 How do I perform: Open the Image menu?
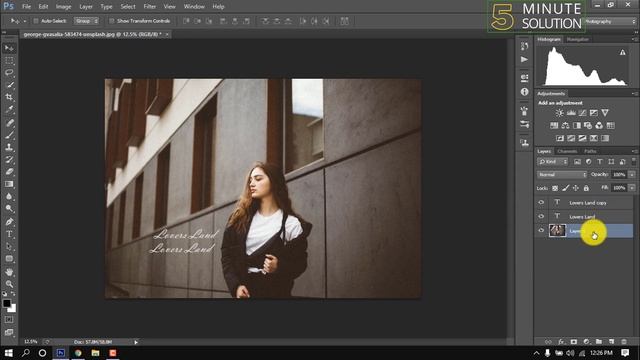[x=63, y=7]
